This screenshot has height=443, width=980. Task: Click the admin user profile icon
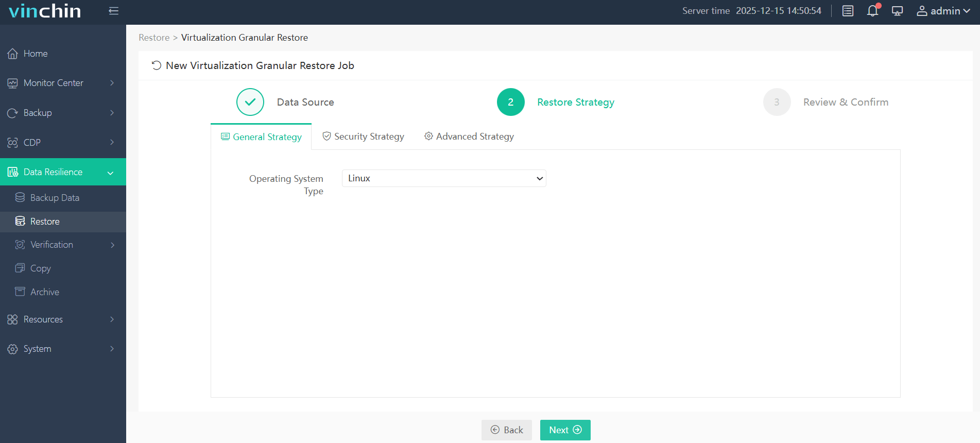(x=922, y=11)
